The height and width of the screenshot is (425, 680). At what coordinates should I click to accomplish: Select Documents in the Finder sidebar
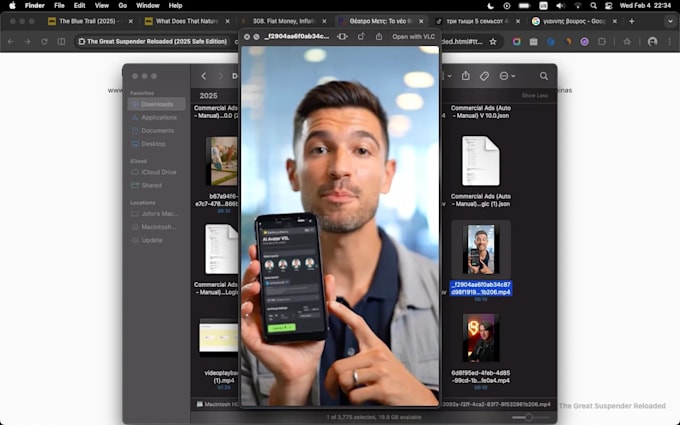pyautogui.click(x=157, y=131)
